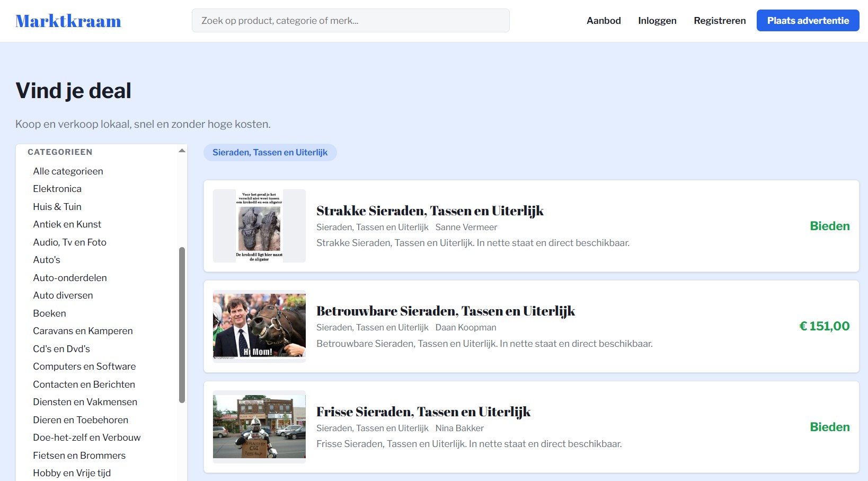Viewport: 868px width, 481px height.
Task: Go to the Inloggen page
Action: [x=657, y=21]
